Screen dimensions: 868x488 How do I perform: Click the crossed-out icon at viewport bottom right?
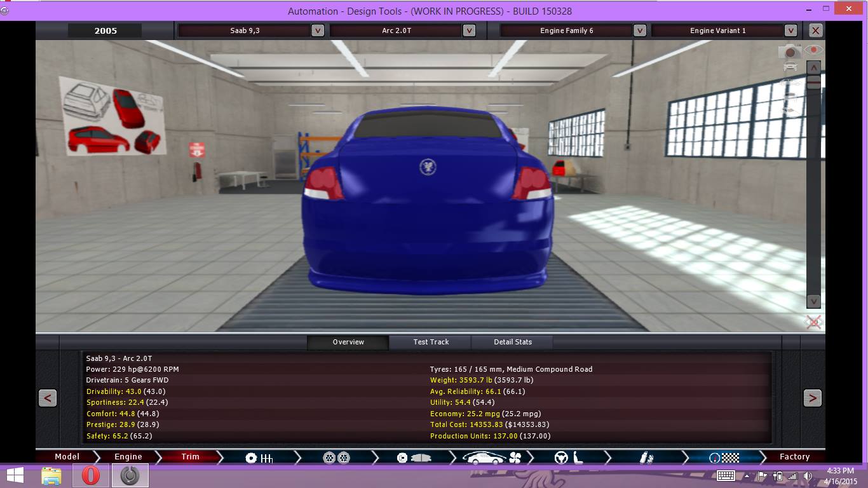tap(814, 322)
